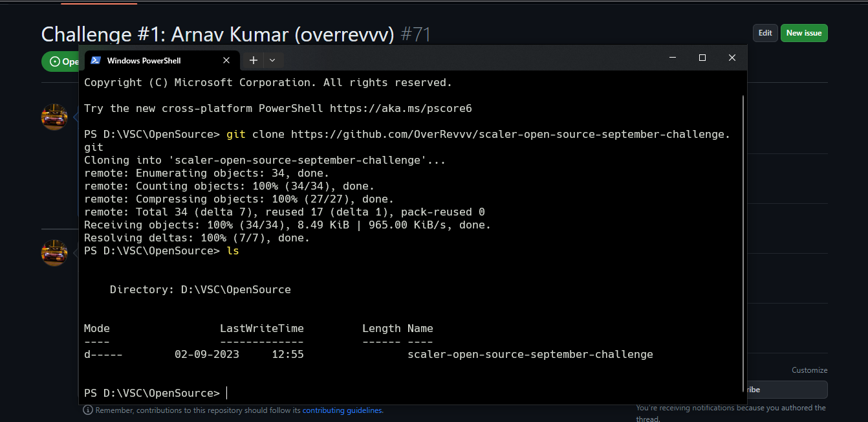Create an issue with the New issue button
Viewport: 868px width, 422px height.
[x=804, y=33]
